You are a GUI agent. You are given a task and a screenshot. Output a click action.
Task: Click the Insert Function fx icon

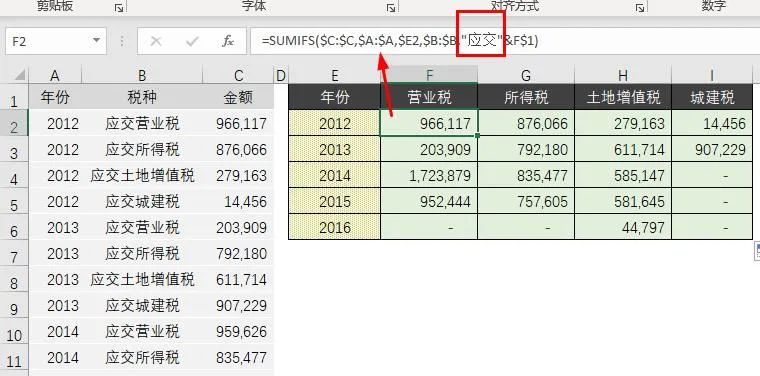[228, 41]
